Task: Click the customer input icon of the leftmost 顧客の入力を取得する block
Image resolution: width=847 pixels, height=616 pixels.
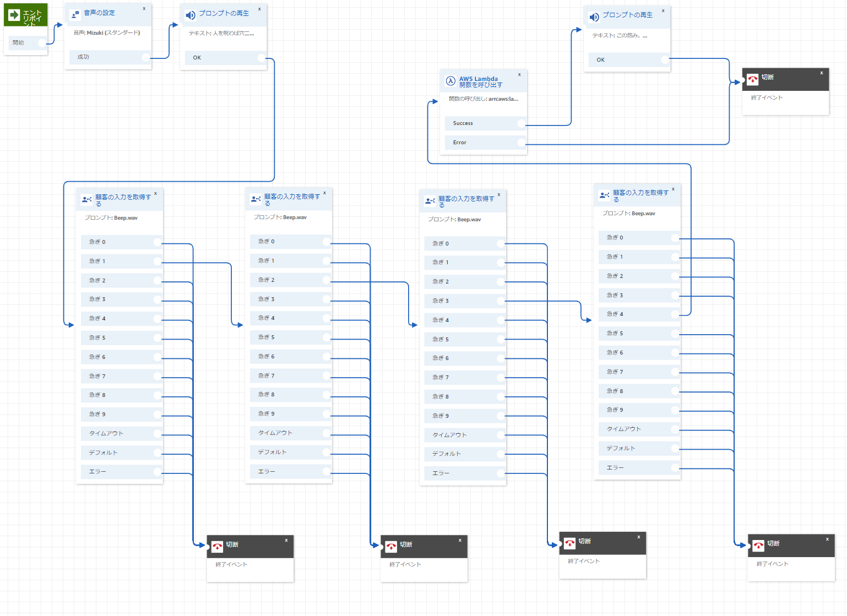Action: pos(87,199)
